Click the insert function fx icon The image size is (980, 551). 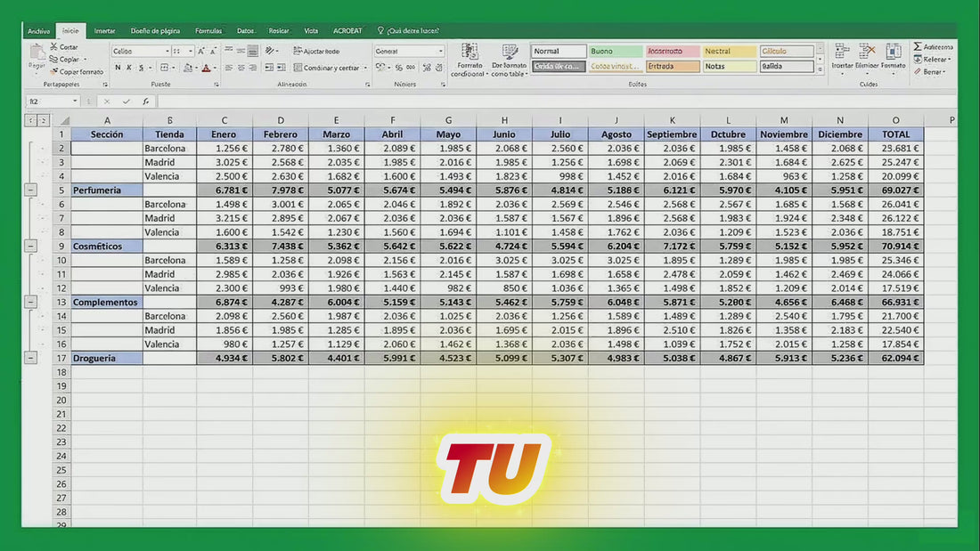[x=146, y=101]
